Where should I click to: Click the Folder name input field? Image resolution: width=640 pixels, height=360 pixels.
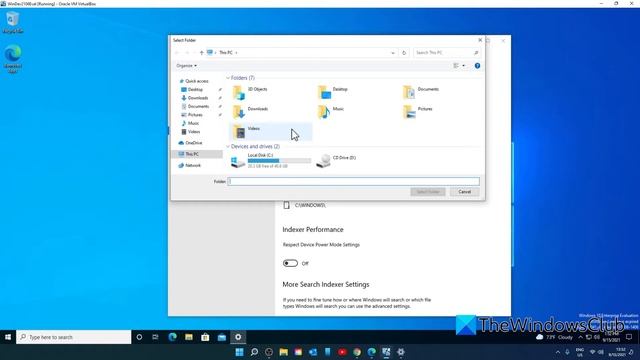coord(353,181)
